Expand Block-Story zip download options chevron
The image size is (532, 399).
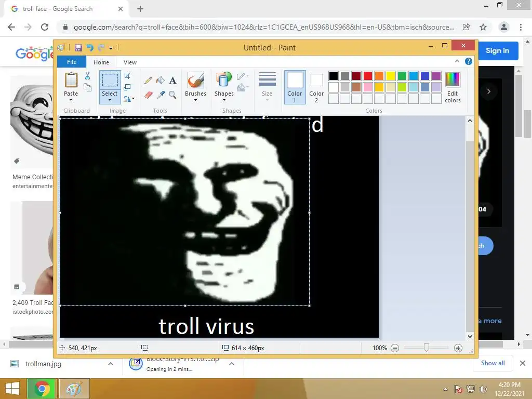coord(232,364)
